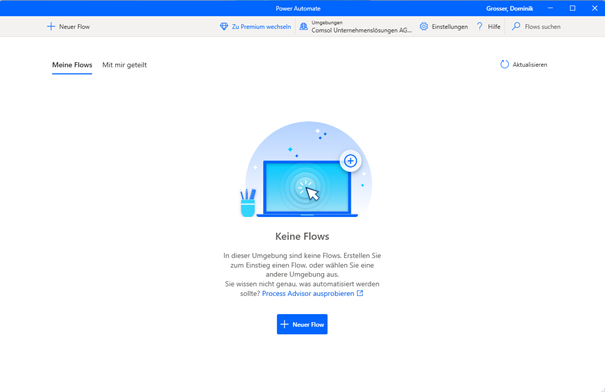Open Einstellungen settings label
Image resolution: width=605 pixels, height=392 pixels.
(x=450, y=27)
